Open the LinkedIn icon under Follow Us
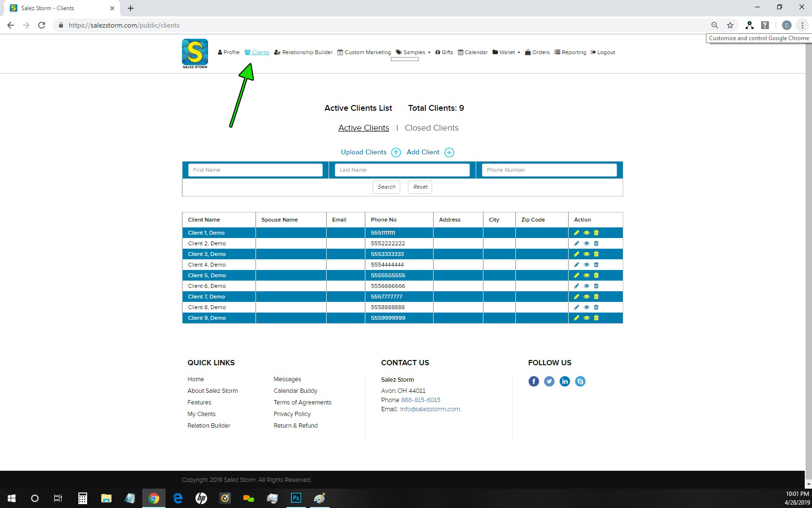Viewport: 812px width, 508px height. pos(564,381)
